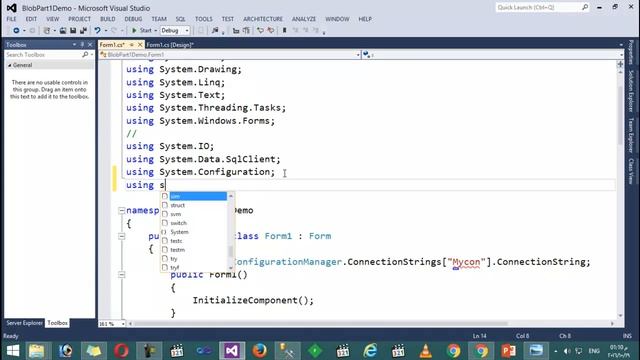Switch to the Server Explorer tab

coord(24,323)
